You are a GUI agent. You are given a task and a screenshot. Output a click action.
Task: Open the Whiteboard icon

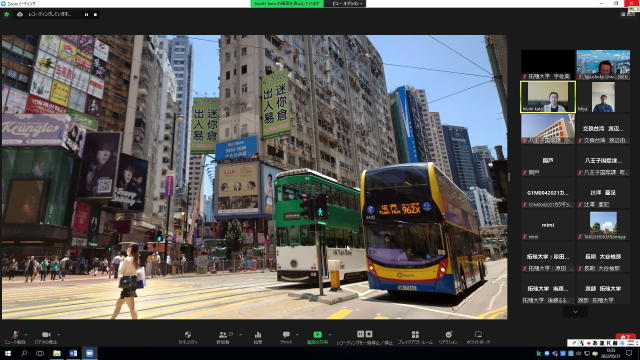[478, 336]
